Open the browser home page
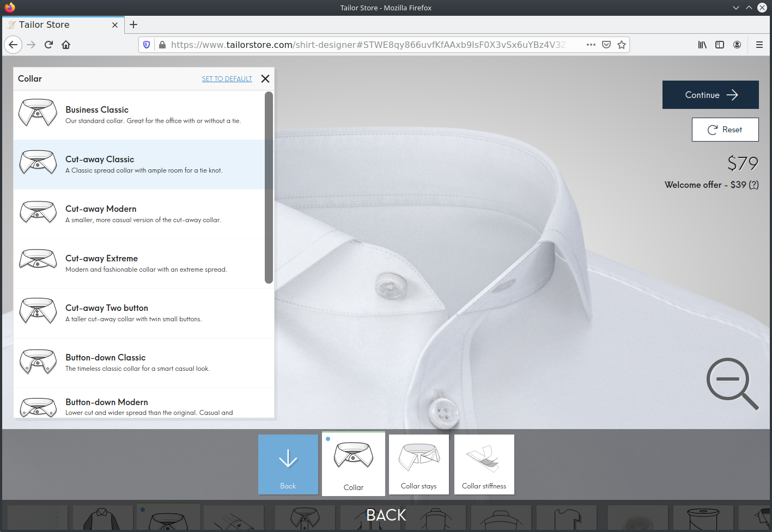Viewport: 772px width, 532px height. [66, 45]
